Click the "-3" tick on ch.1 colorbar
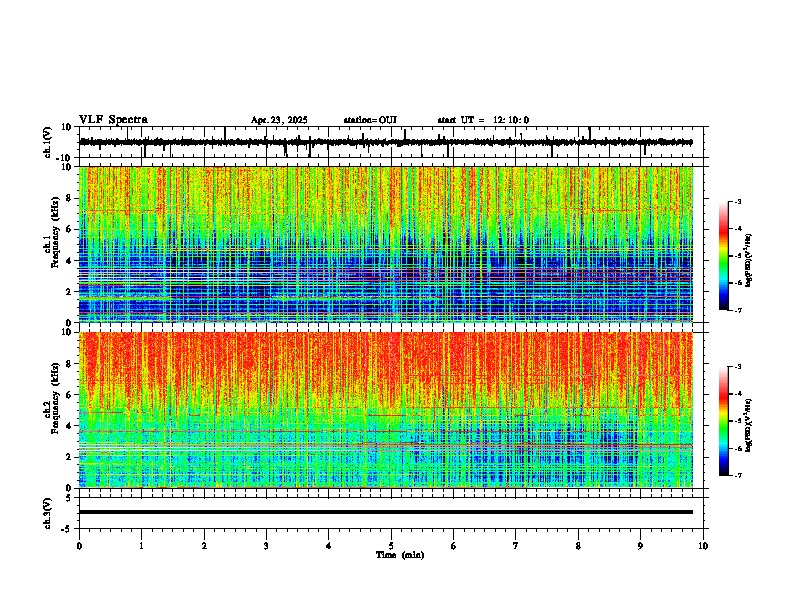The width and height of the screenshot is (792, 612). (737, 202)
